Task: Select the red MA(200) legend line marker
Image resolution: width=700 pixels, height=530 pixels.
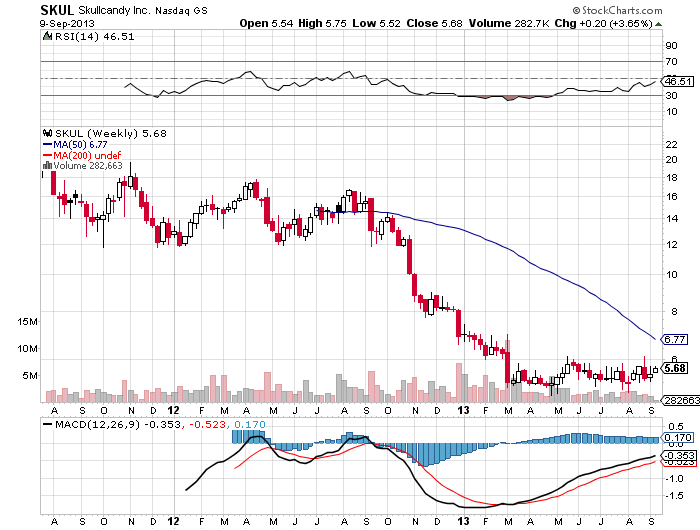Action: point(47,155)
